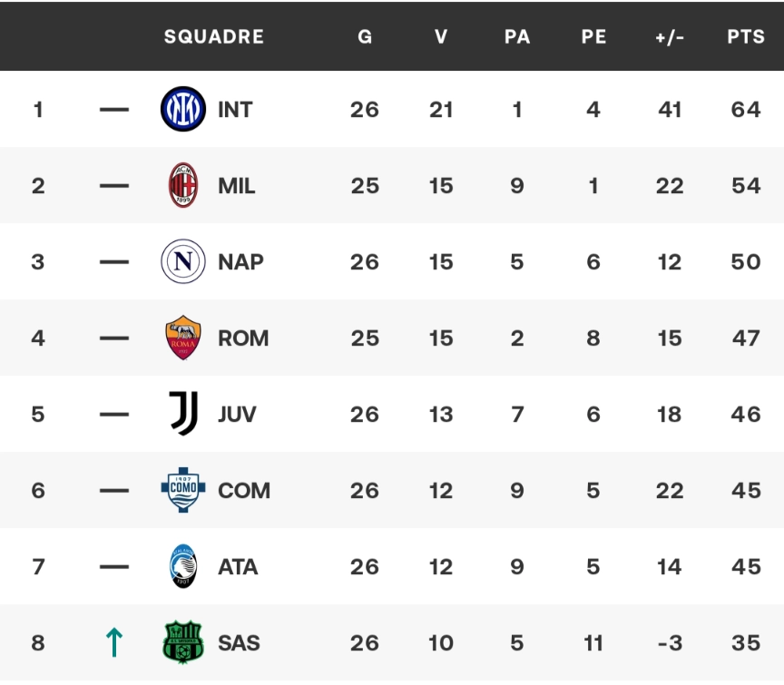
Task: Click the position dash next to Milan
Action: click(x=114, y=186)
